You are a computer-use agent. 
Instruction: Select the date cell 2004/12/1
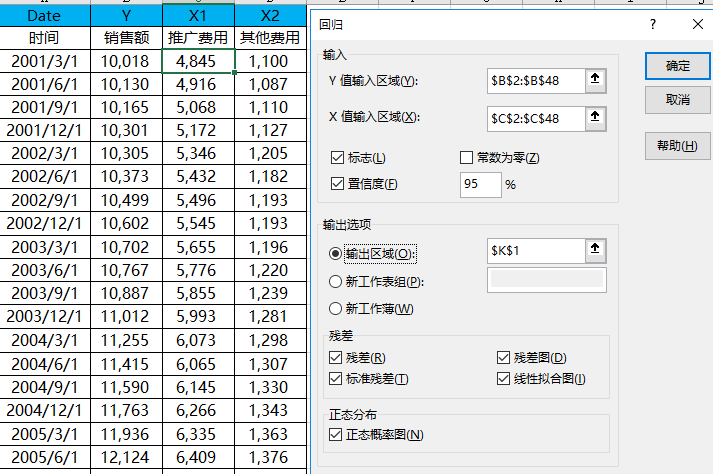pos(45,410)
